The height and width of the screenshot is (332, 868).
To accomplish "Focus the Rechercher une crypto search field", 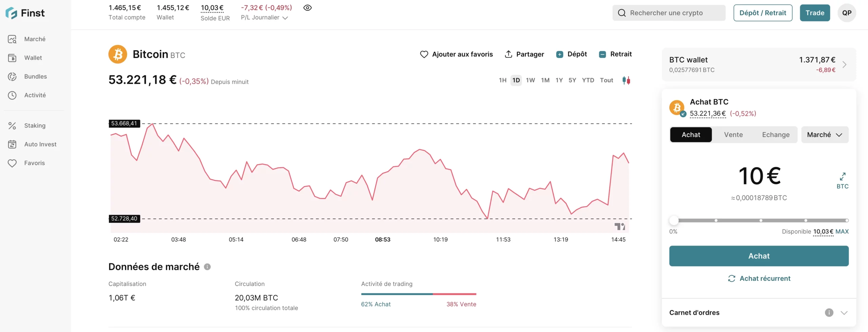I will (669, 13).
